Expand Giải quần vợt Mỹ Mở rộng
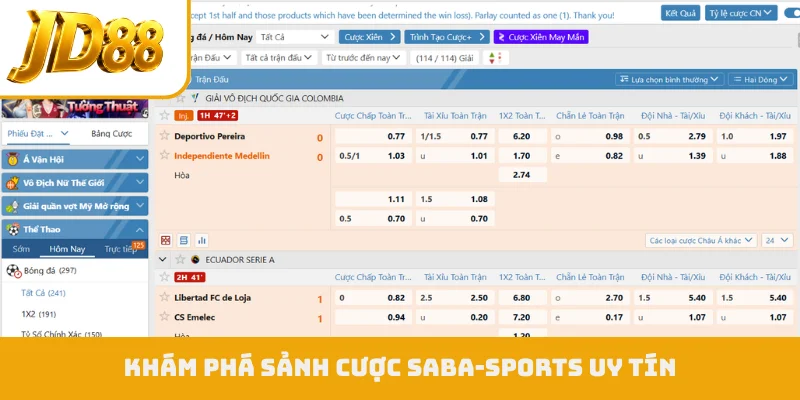 click(140, 206)
